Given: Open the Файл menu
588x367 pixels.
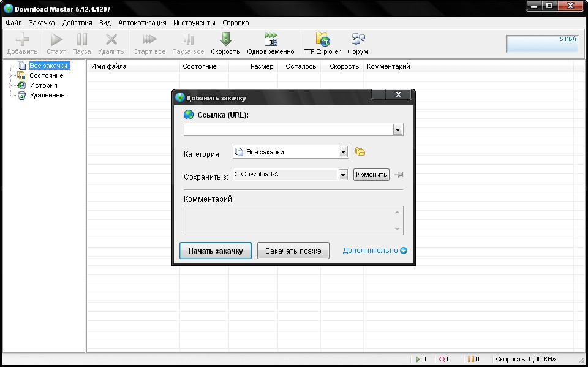Looking at the screenshot, I should pyautogui.click(x=14, y=23).
